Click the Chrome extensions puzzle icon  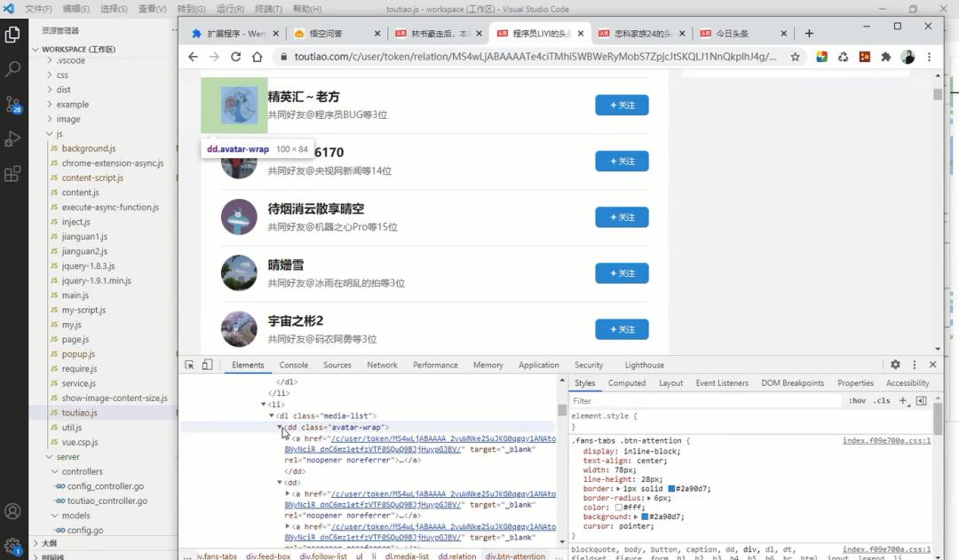coord(884,56)
